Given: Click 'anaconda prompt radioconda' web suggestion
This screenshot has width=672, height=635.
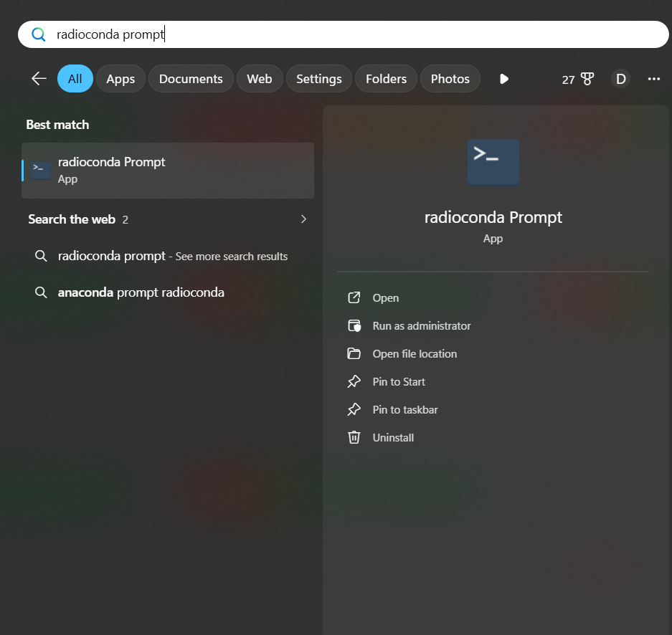Looking at the screenshot, I should click(141, 292).
